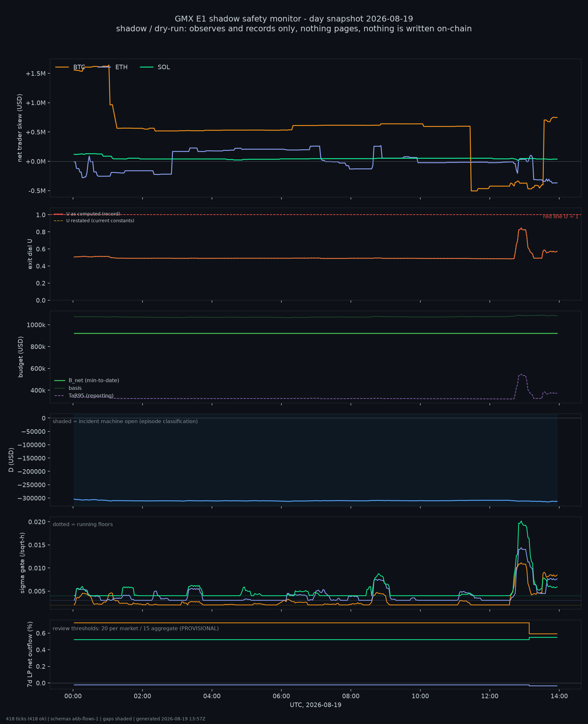Click the 'D (USD)' axis label
The height and width of the screenshot is (724, 588).
coord(11,460)
